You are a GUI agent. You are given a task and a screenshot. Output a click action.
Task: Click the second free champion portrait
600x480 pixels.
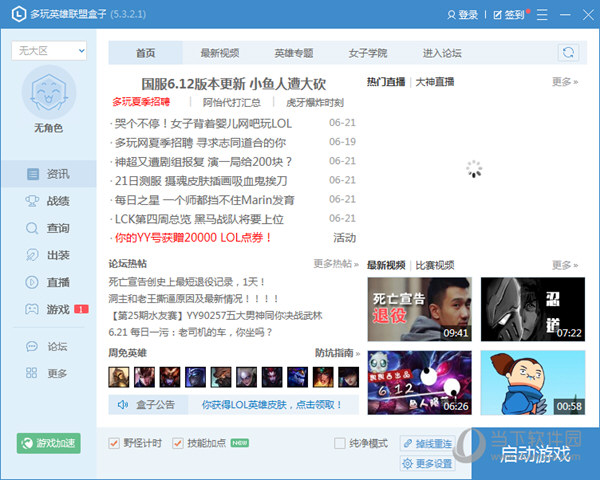(144, 377)
